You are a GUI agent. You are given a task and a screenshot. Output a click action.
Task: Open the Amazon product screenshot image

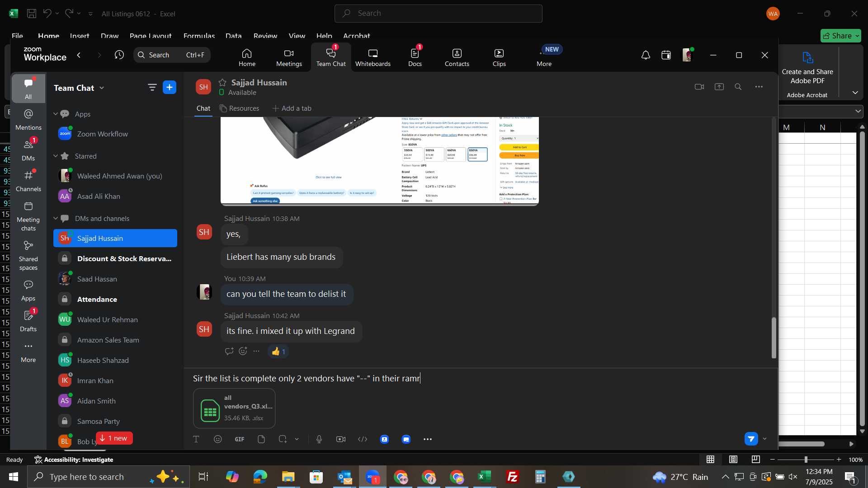[379, 161]
